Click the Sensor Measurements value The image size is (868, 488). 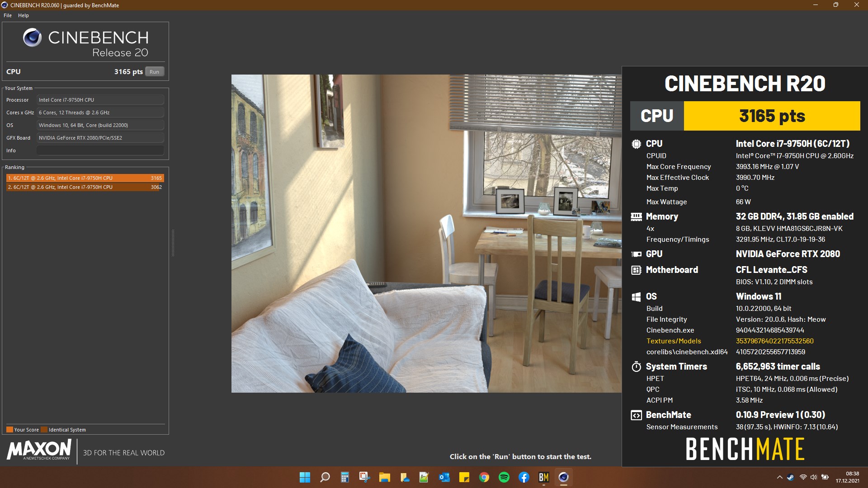tap(787, 427)
